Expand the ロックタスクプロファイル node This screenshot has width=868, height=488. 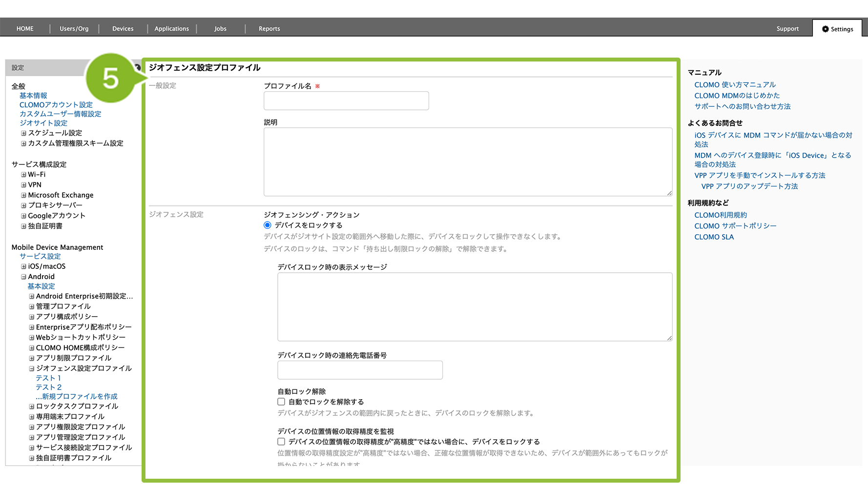coord(31,407)
